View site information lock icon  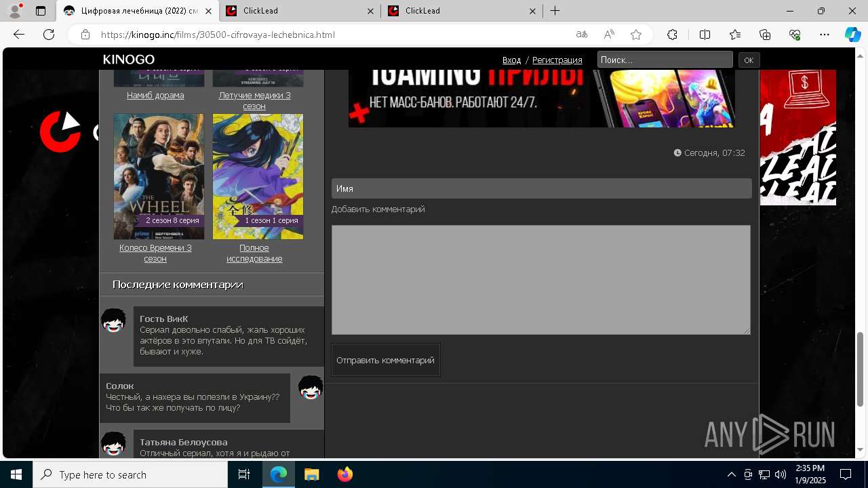tap(85, 35)
